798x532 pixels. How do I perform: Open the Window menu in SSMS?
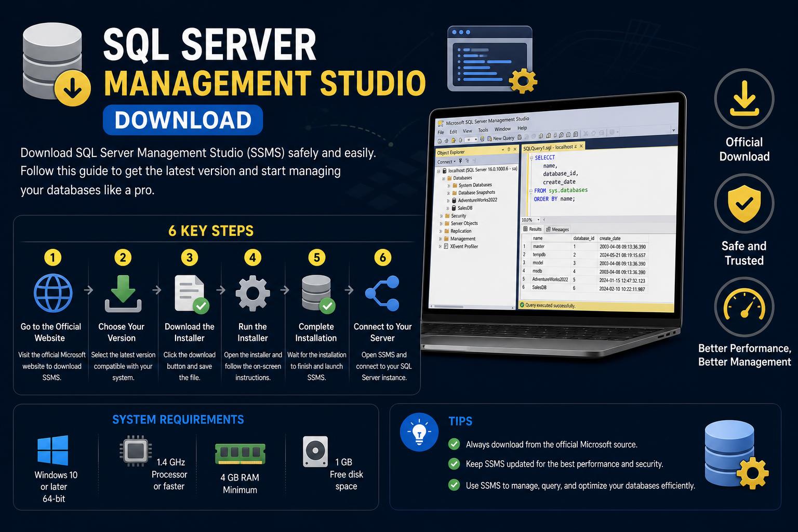pyautogui.click(x=502, y=129)
